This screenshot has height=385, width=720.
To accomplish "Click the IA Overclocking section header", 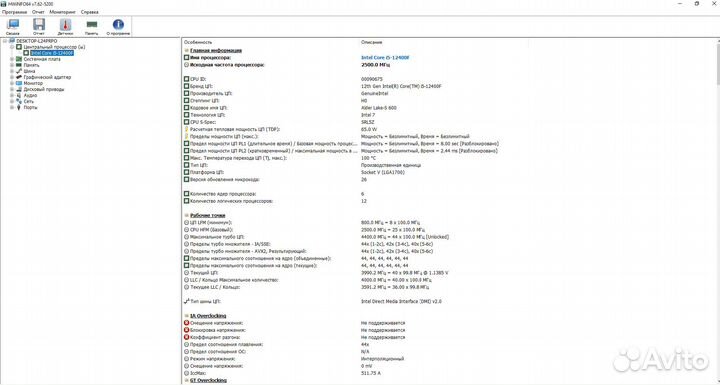I will pos(208,316).
